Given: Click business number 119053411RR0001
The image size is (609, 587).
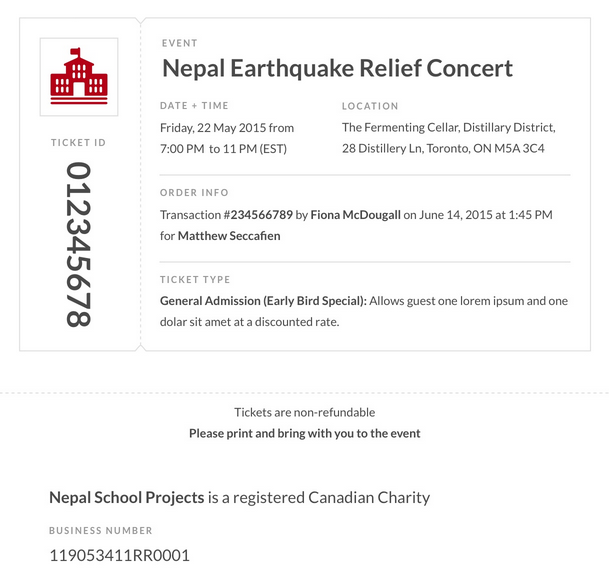Looking at the screenshot, I should pyautogui.click(x=119, y=555).
